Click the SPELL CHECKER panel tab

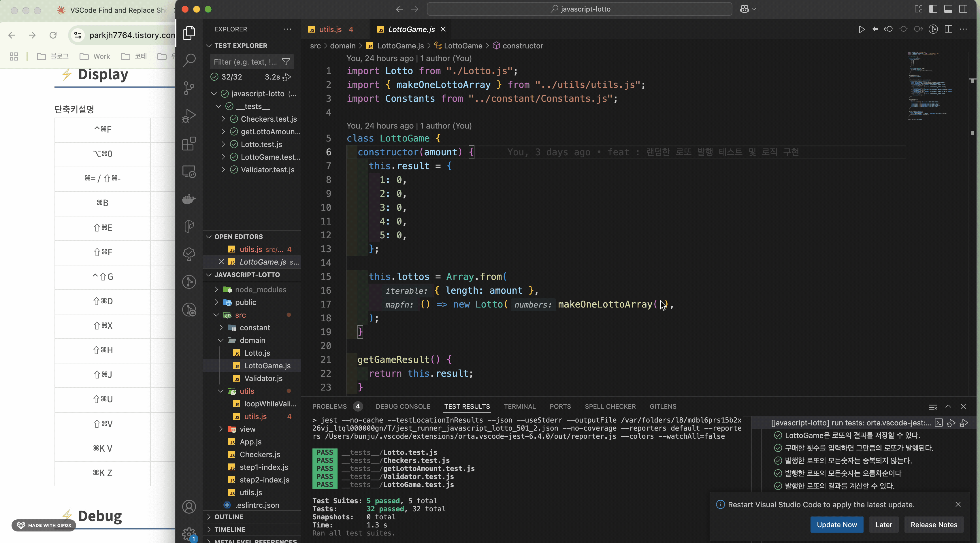pos(610,406)
